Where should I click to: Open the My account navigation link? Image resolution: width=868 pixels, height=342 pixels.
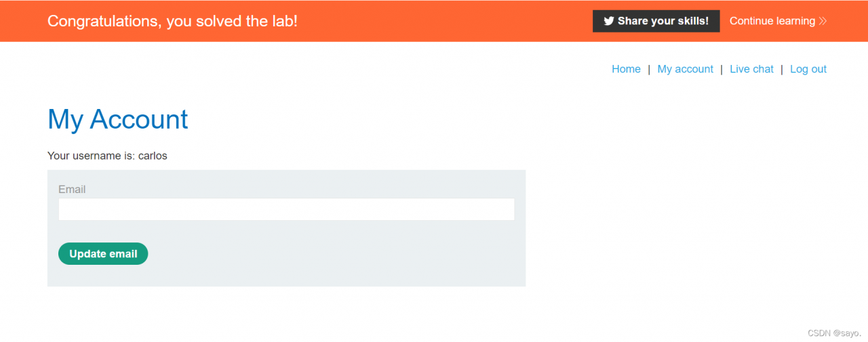point(685,69)
